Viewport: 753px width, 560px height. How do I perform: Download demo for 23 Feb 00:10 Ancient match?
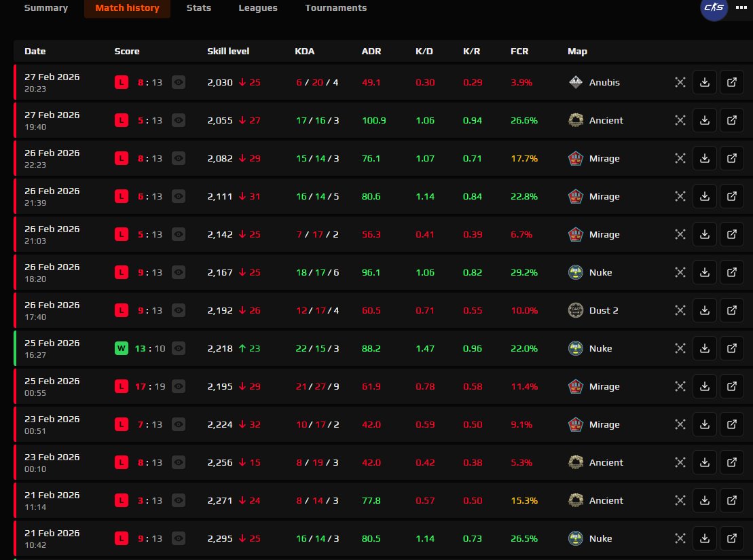pos(705,462)
